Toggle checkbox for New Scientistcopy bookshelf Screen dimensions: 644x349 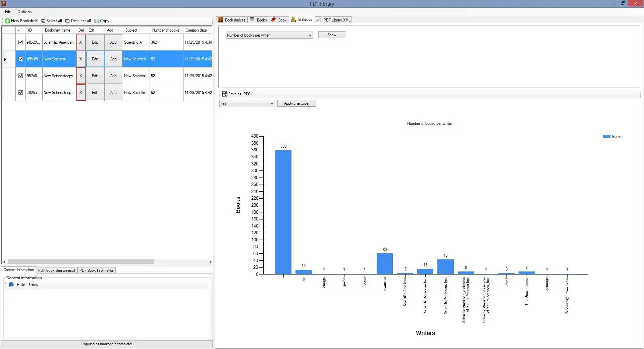pyautogui.click(x=20, y=76)
